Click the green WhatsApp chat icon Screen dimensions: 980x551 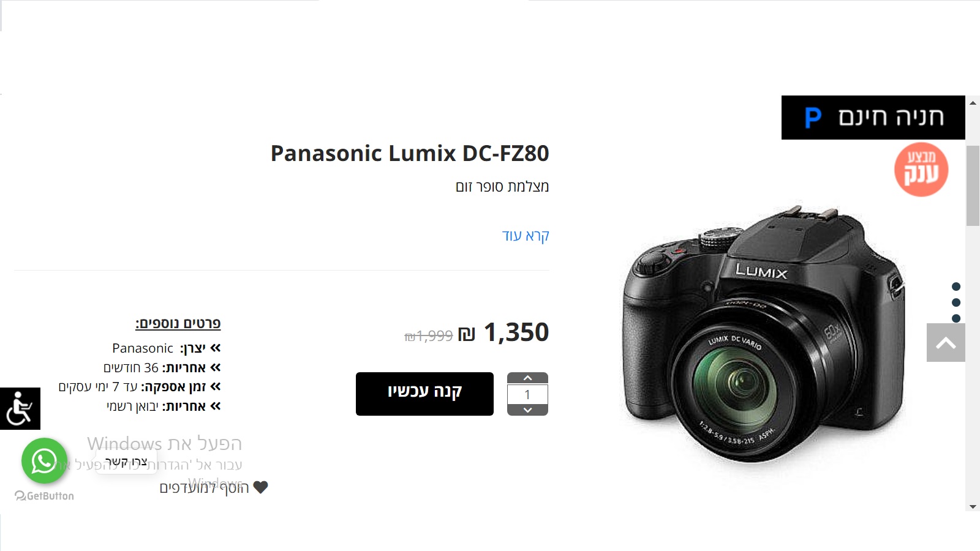coord(43,460)
